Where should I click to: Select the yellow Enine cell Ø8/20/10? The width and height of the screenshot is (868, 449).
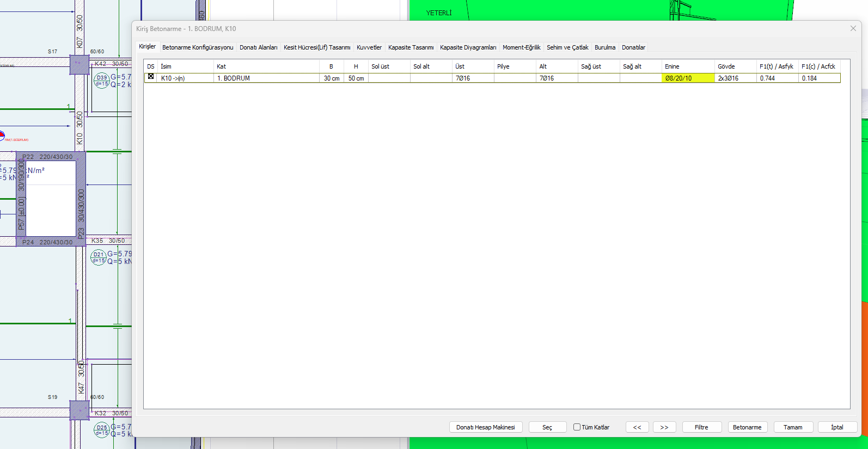point(687,78)
